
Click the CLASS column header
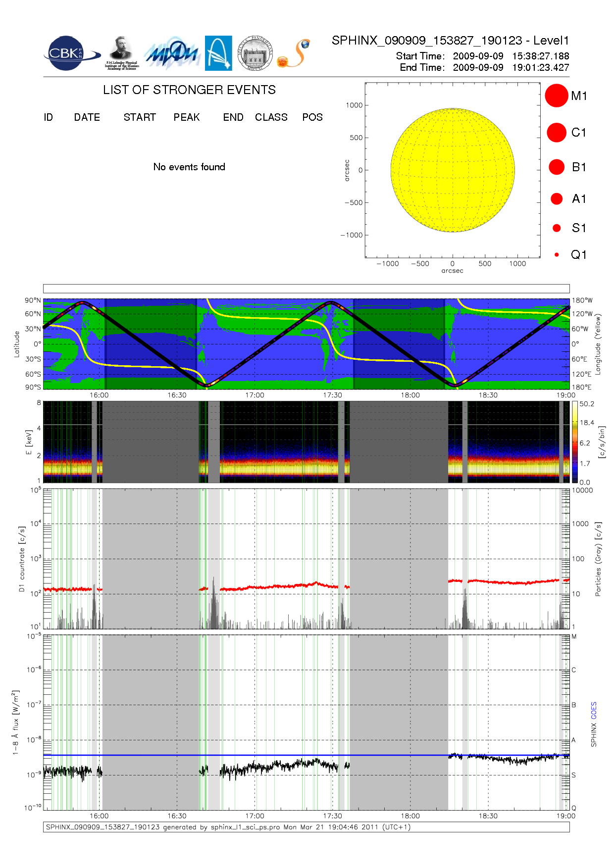pyautogui.click(x=271, y=117)
